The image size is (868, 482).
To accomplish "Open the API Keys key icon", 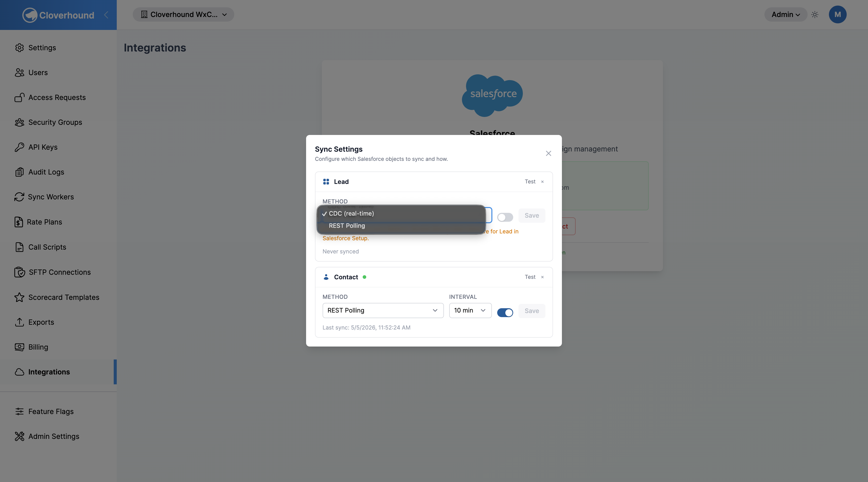I will click(20, 147).
